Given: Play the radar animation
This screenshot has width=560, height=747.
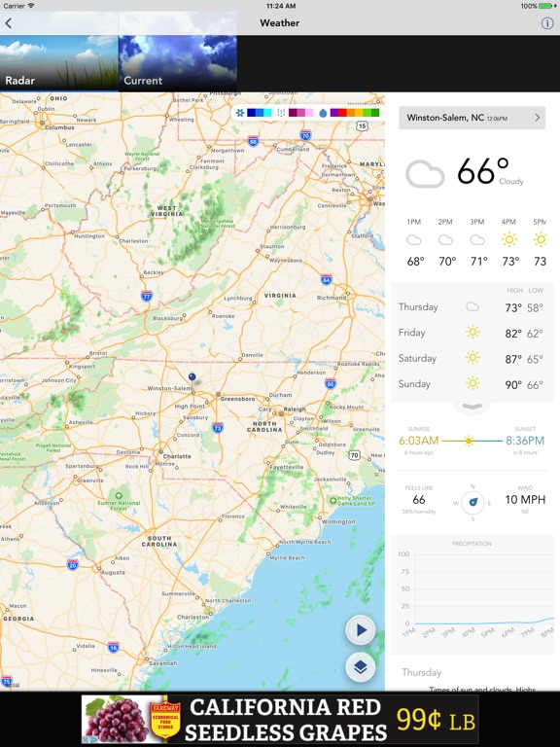Looking at the screenshot, I should point(361,630).
